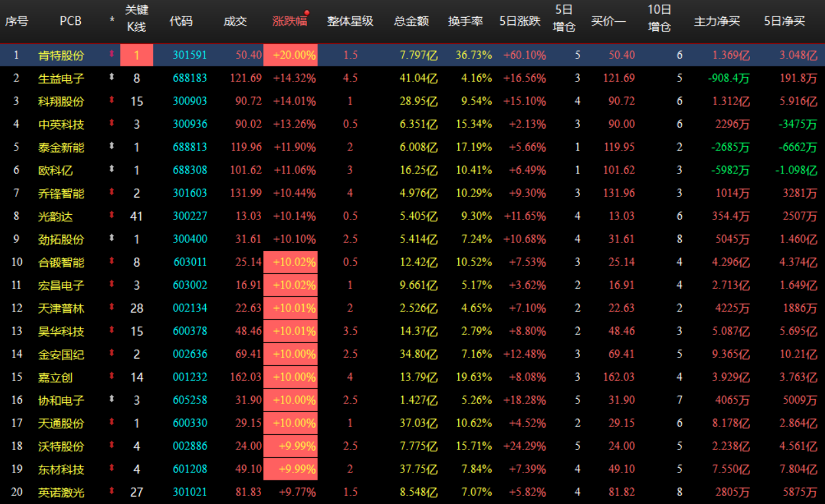The height and width of the screenshot is (504, 825).
Task: Click the 关键K线 value 28
Action: coord(137,308)
